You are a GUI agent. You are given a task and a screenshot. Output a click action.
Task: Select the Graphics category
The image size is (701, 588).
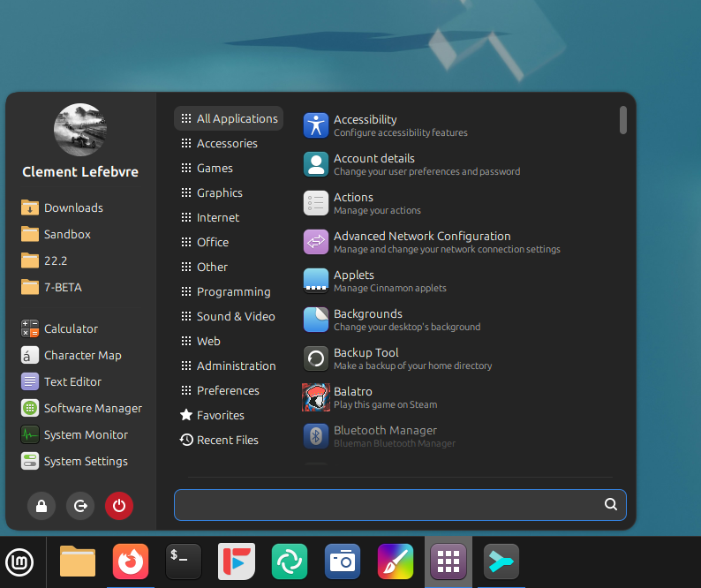(219, 192)
